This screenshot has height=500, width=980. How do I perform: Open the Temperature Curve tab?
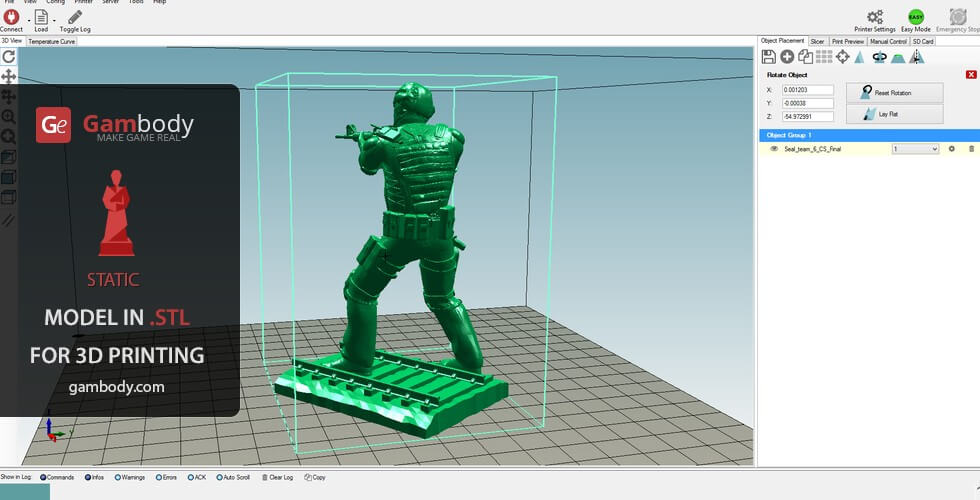click(x=52, y=42)
